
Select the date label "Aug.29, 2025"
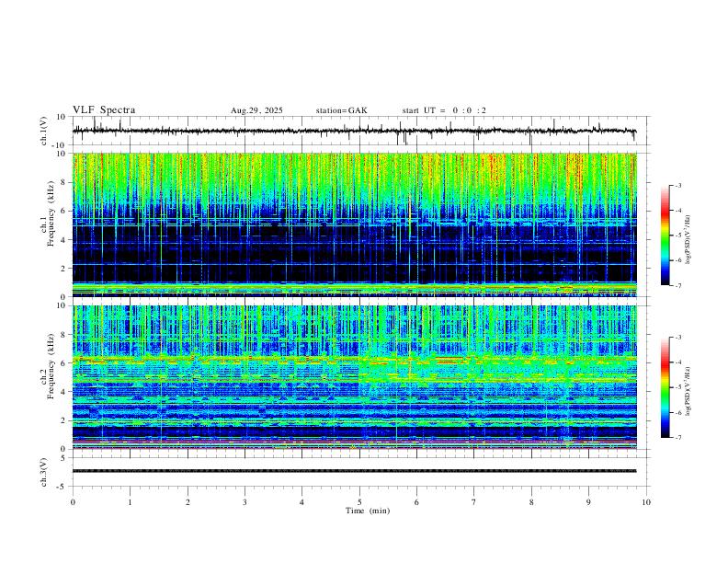[x=256, y=110]
